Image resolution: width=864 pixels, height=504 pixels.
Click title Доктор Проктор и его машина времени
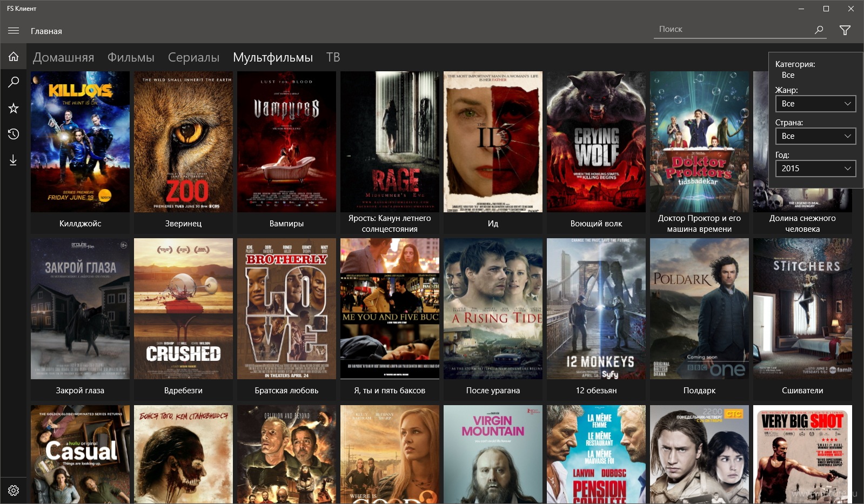[699, 224]
